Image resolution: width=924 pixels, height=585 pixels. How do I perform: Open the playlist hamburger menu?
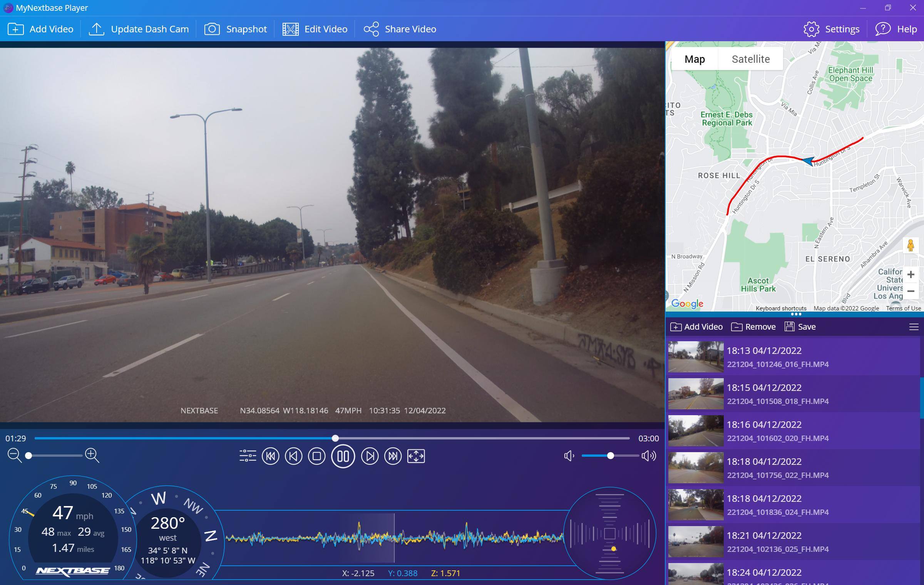pyautogui.click(x=913, y=327)
